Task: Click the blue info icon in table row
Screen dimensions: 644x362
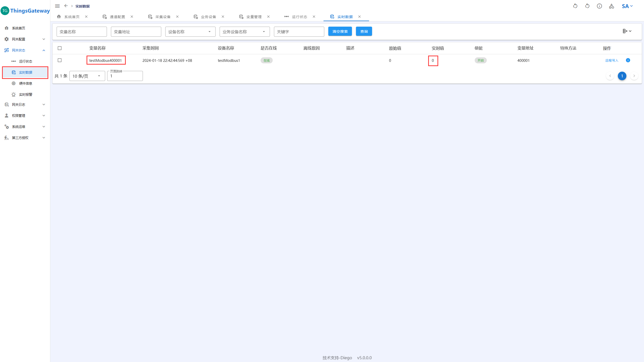Action: coord(628,60)
